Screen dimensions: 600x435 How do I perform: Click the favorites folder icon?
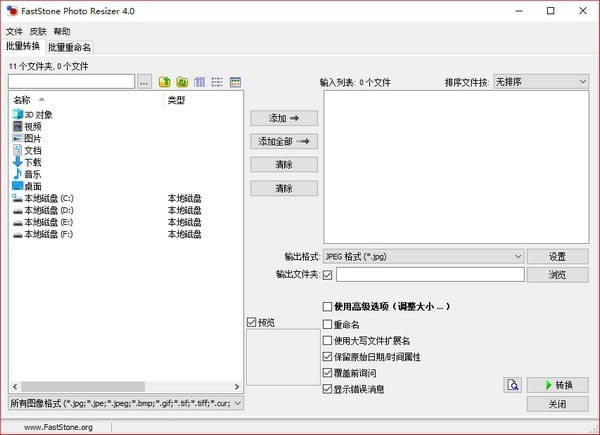coord(182,81)
